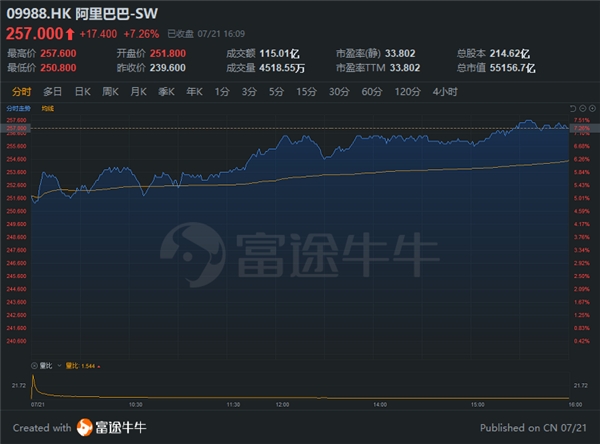Screen dimensions: 600x444
Task: Click stock title 09988.HK 阿里巴巴-SW
Action: tap(82, 14)
